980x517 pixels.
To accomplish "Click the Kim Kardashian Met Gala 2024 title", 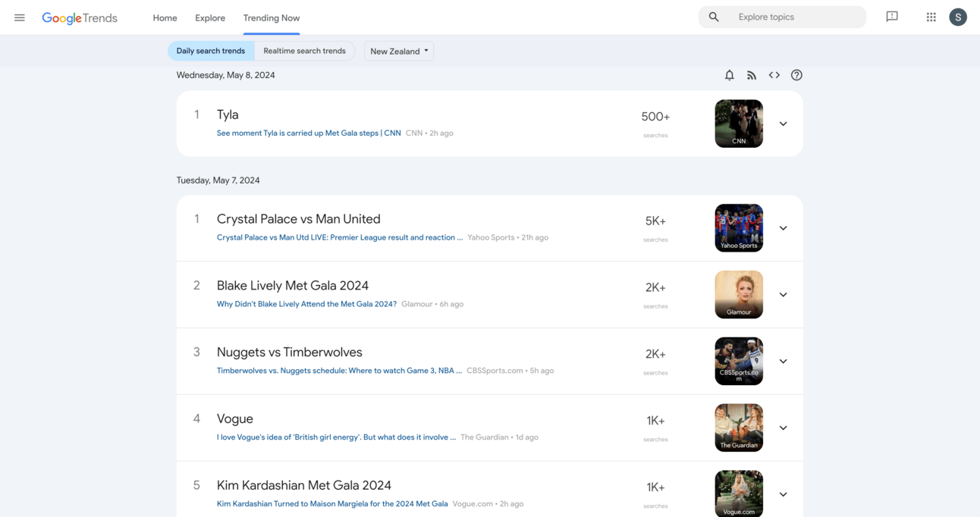I will [x=304, y=485].
